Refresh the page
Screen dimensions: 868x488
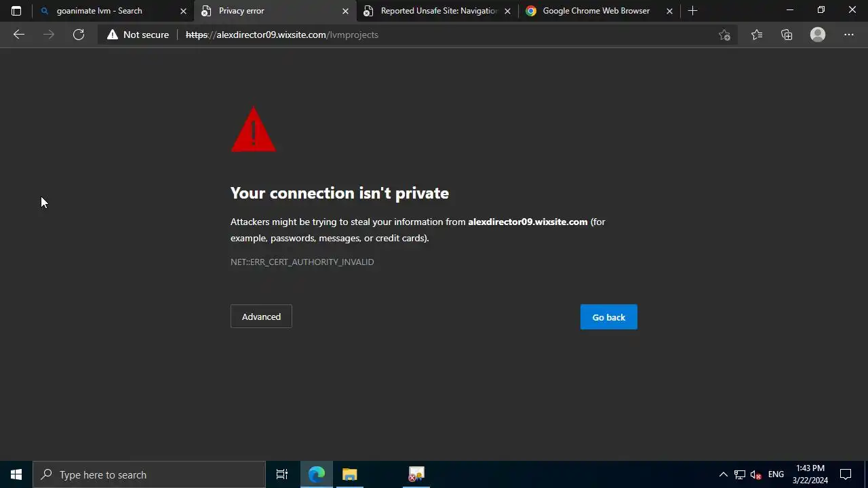(79, 35)
